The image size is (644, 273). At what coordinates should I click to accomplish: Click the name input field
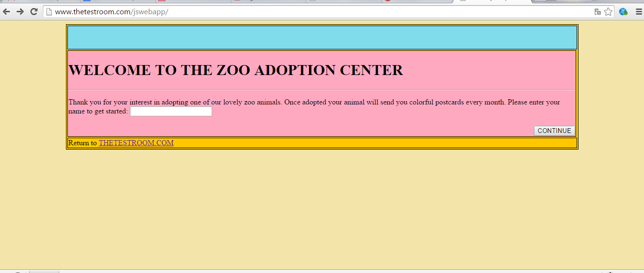pos(171,111)
